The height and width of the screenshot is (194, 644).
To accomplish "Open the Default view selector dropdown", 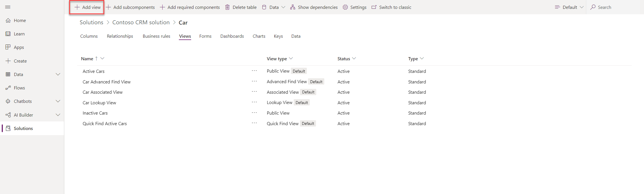I will (569, 7).
